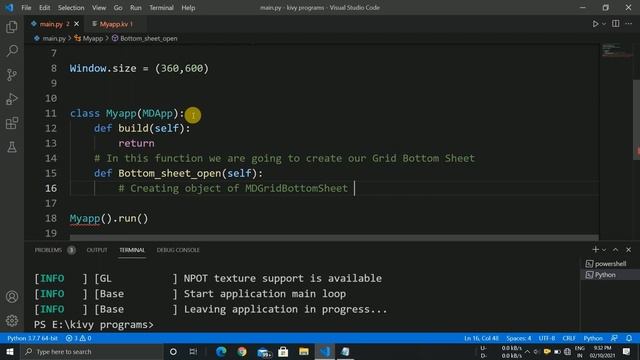The width and height of the screenshot is (640, 360).
Task: Open the new terminal launch profile dropdown
Action: [x=604, y=250]
